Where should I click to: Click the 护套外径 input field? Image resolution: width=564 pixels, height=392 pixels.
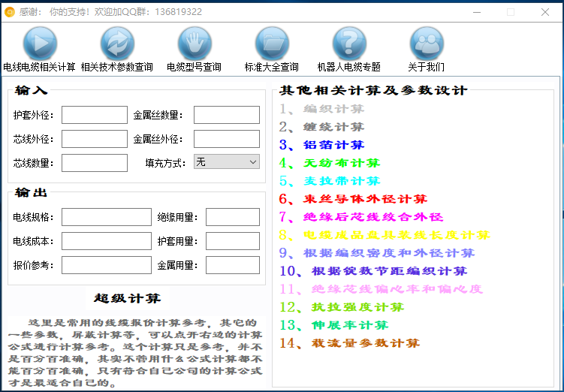coord(95,115)
